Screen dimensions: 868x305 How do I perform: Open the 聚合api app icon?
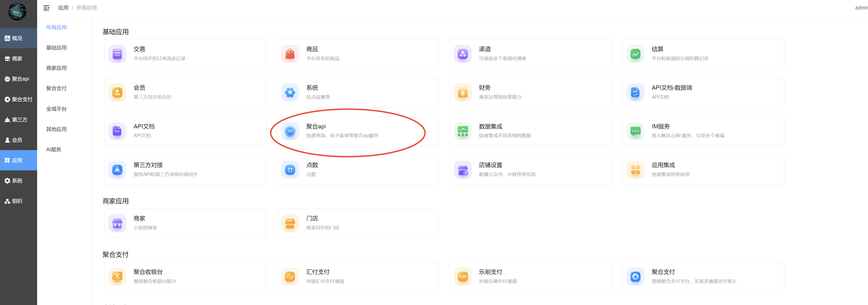pyautogui.click(x=290, y=131)
